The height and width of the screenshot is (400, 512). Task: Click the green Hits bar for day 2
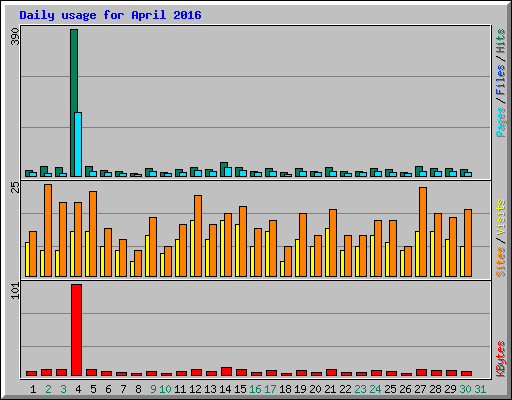pos(44,171)
